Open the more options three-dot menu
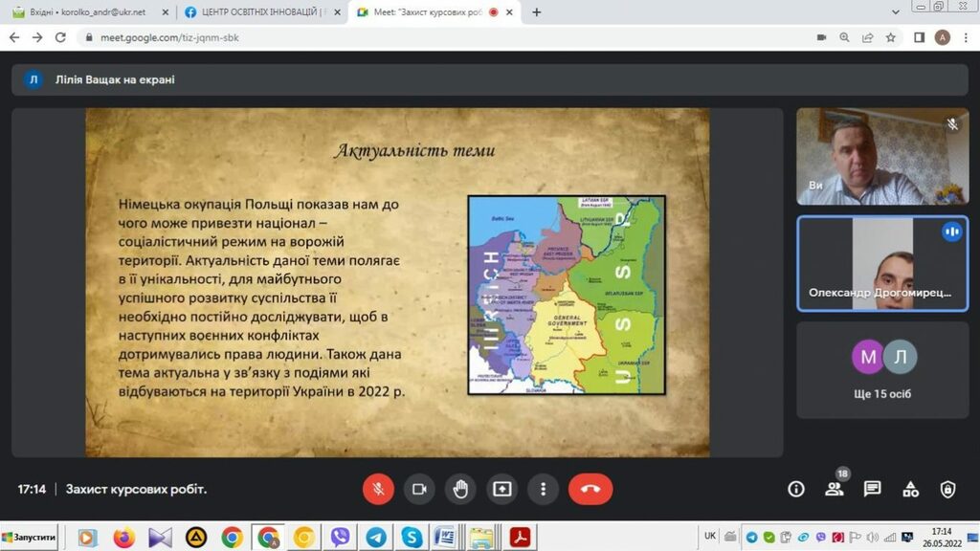 [x=543, y=489]
